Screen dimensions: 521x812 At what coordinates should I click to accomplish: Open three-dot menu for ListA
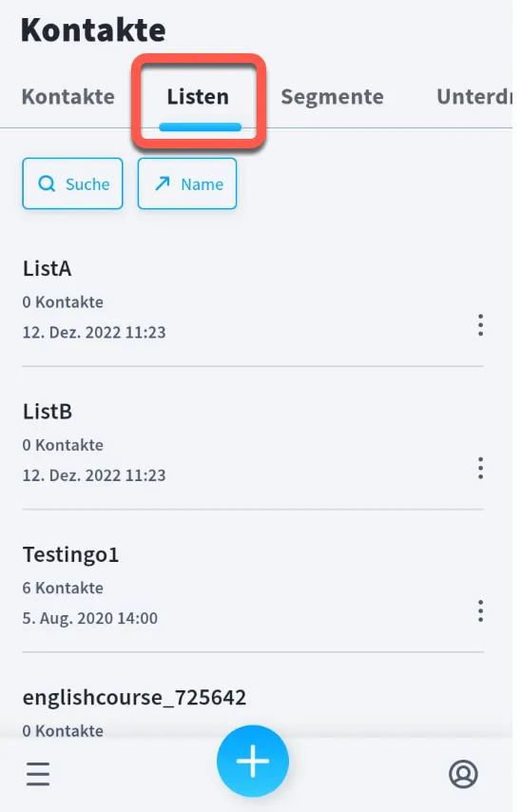(x=481, y=324)
